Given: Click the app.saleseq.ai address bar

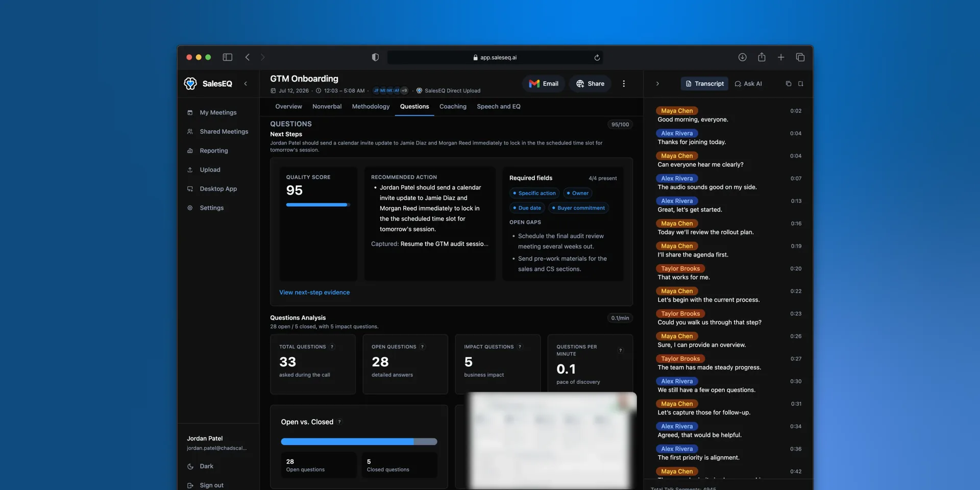Looking at the screenshot, I should (x=495, y=58).
